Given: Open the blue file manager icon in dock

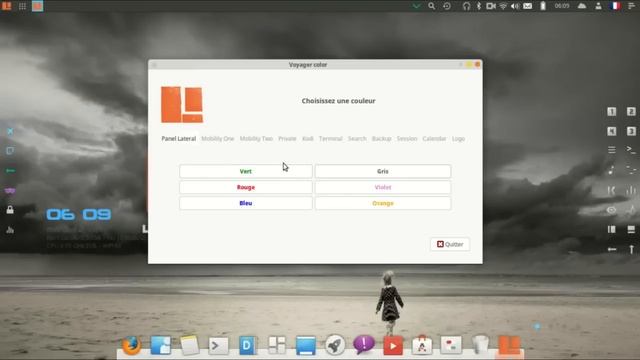Looking at the screenshot, I should 160,345.
